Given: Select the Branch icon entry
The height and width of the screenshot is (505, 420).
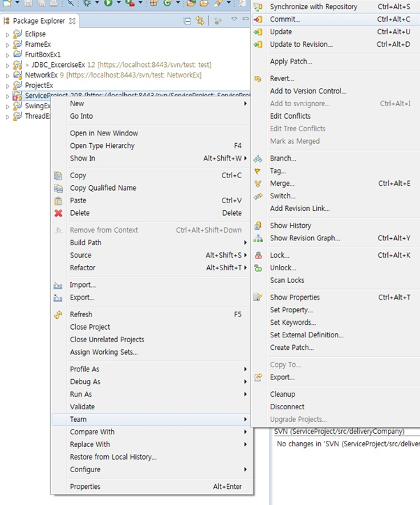Looking at the screenshot, I should [258, 159].
